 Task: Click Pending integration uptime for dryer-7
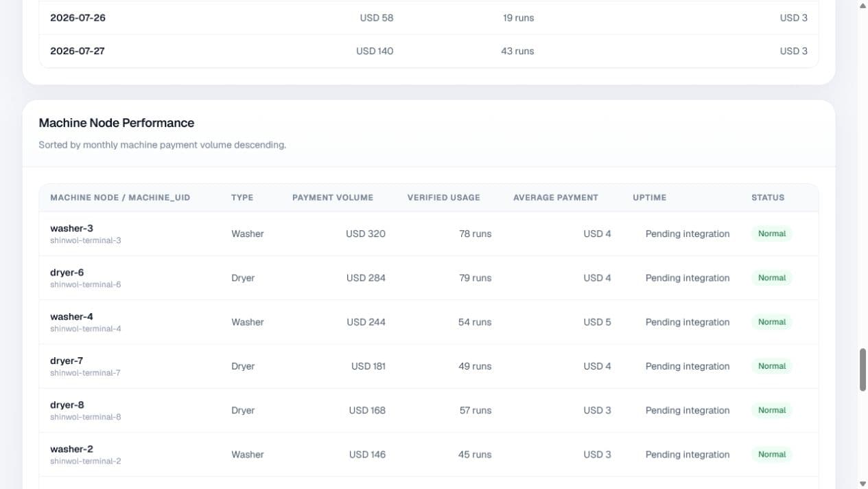click(x=688, y=366)
